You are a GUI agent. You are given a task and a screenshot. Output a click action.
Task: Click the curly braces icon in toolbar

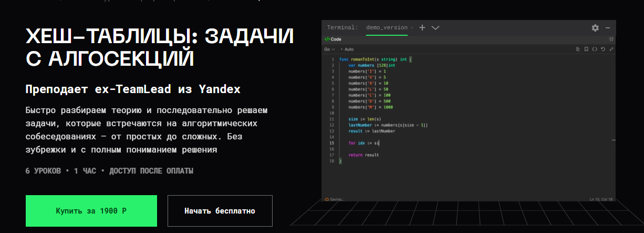[x=595, y=49]
